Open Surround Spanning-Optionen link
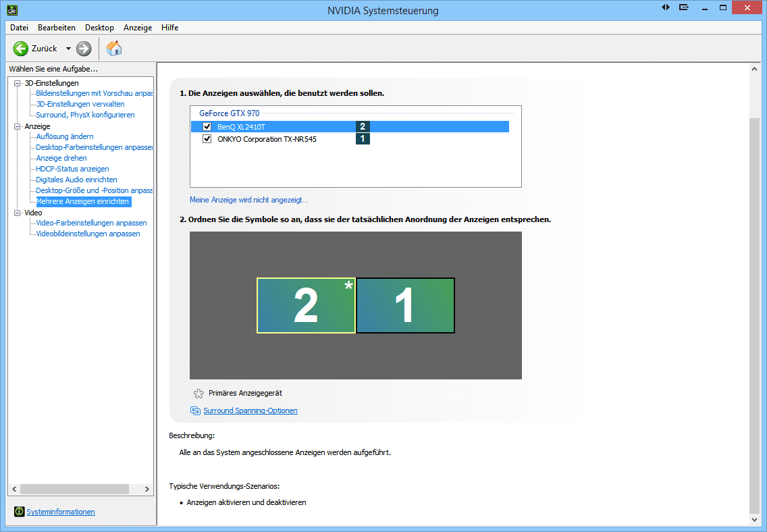Viewport: 767px width, 532px height. pos(250,410)
